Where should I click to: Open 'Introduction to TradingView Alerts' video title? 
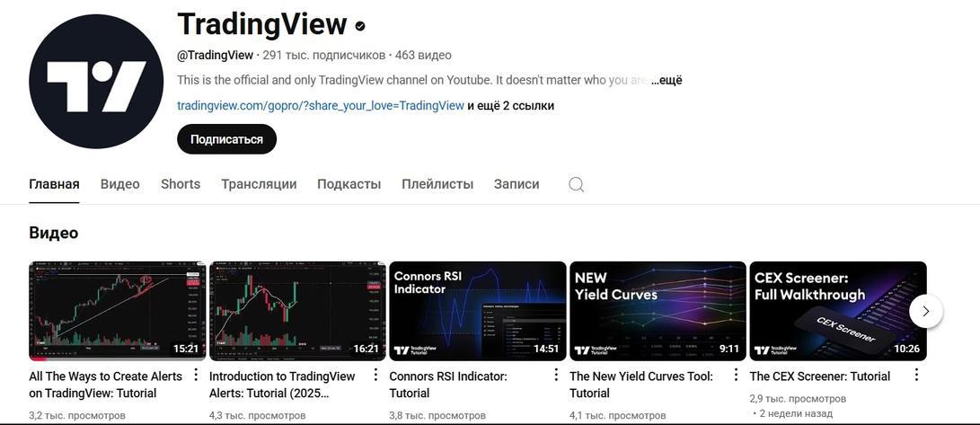282,385
